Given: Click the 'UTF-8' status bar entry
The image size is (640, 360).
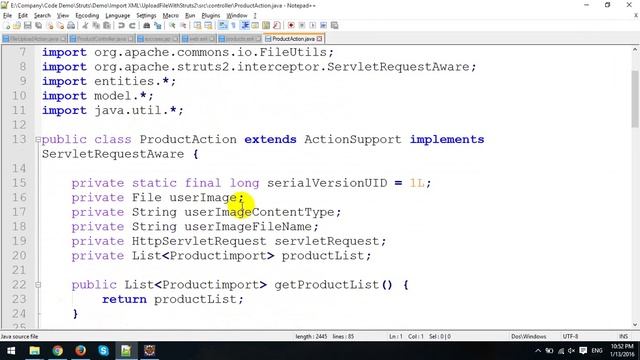Looking at the screenshot, I should (570, 337).
